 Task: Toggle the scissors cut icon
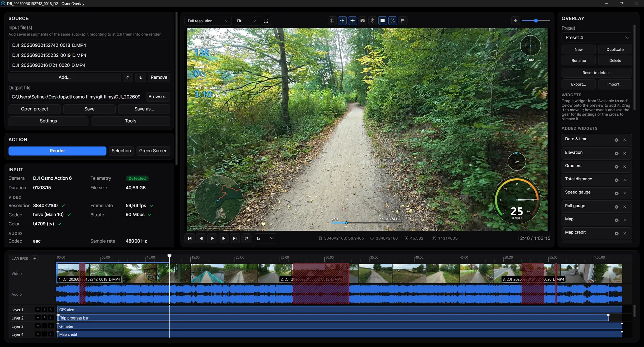click(x=392, y=21)
